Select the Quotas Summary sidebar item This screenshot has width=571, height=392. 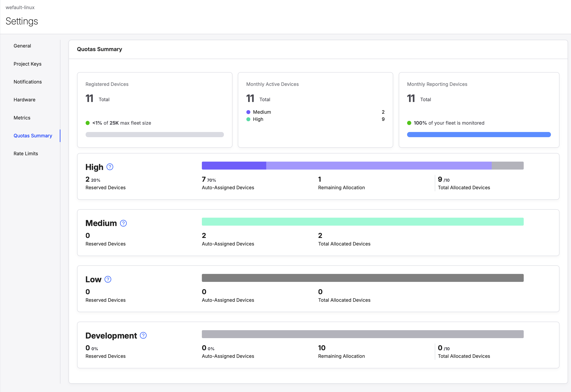33,136
